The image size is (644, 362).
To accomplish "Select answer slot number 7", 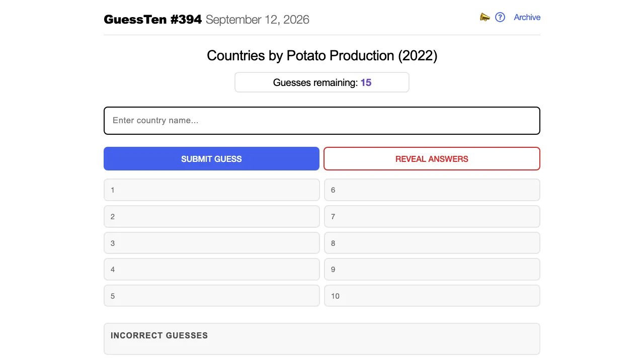I will [x=432, y=217].
